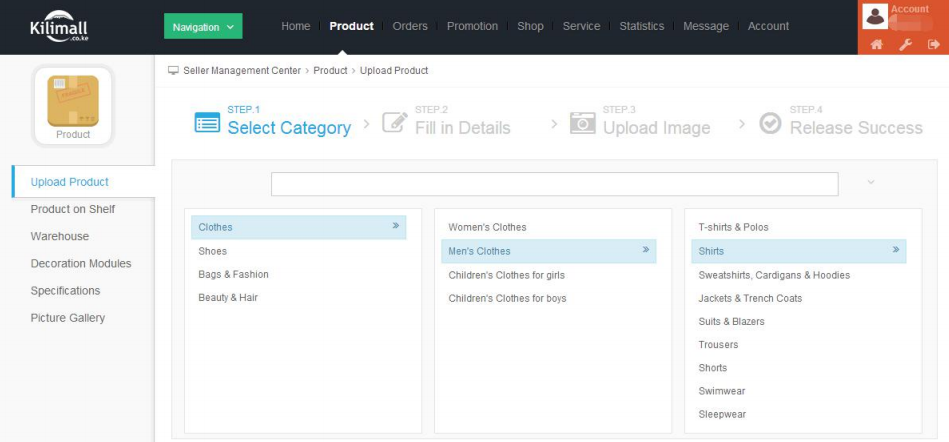Click the Kilimall logo

tap(61, 26)
